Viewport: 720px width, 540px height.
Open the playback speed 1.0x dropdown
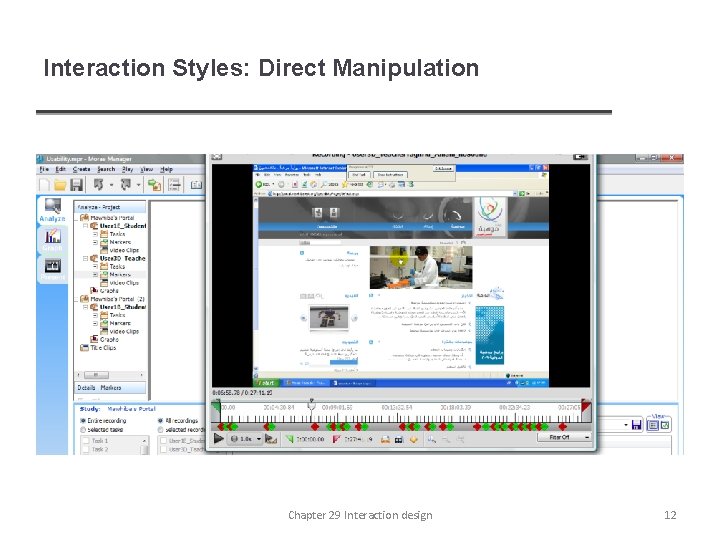[259, 439]
